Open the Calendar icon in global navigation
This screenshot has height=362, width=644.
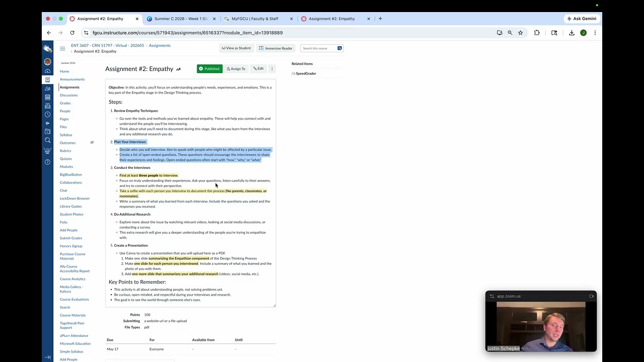click(47, 97)
